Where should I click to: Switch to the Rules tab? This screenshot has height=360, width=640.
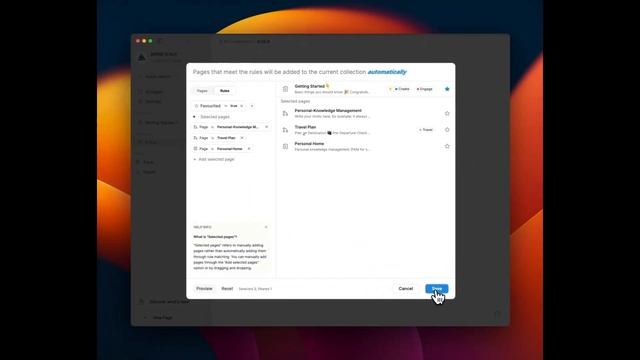pyautogui.click(x=224, y=91)
